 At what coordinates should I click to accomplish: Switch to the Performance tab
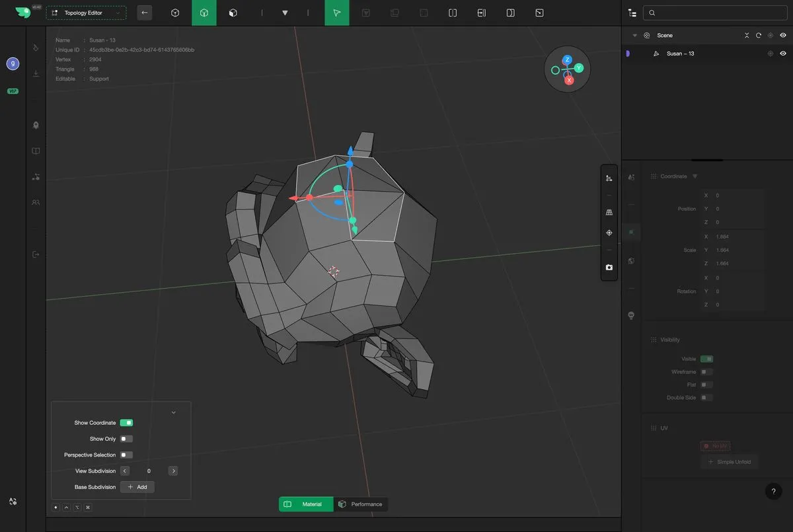[360, 504]
